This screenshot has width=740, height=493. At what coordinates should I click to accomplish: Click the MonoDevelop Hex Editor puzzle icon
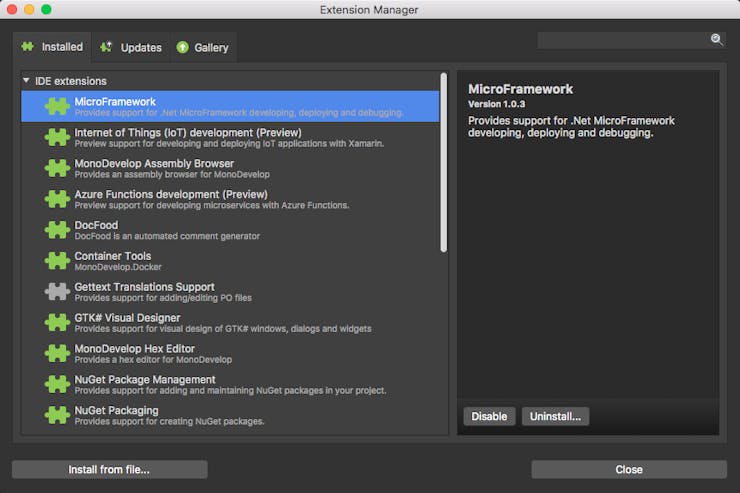pos(57,354)
